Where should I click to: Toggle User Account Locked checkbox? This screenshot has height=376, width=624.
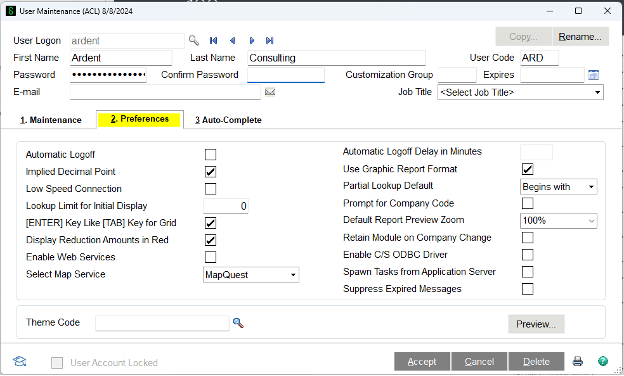(x=57, y=363)
